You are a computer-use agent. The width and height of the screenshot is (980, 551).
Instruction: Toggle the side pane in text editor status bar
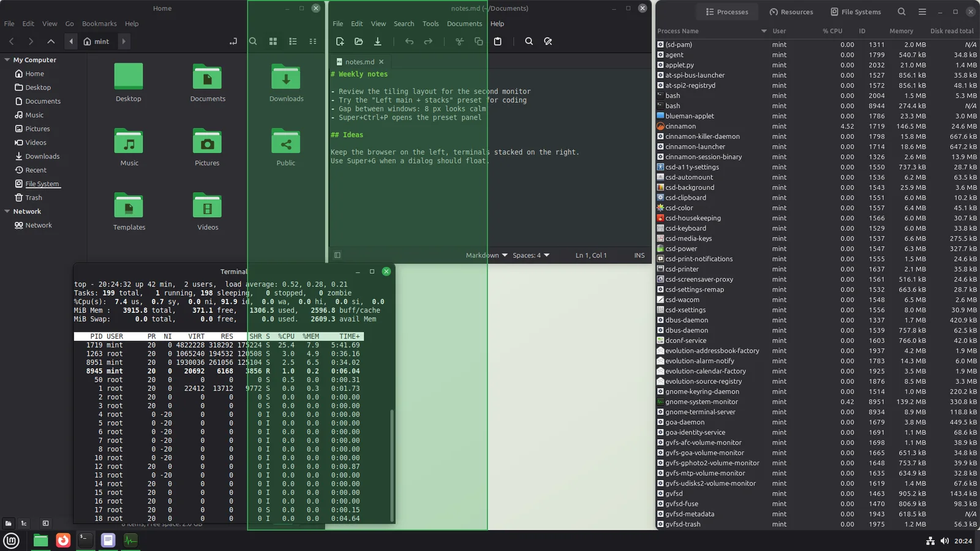pos(337,255)
